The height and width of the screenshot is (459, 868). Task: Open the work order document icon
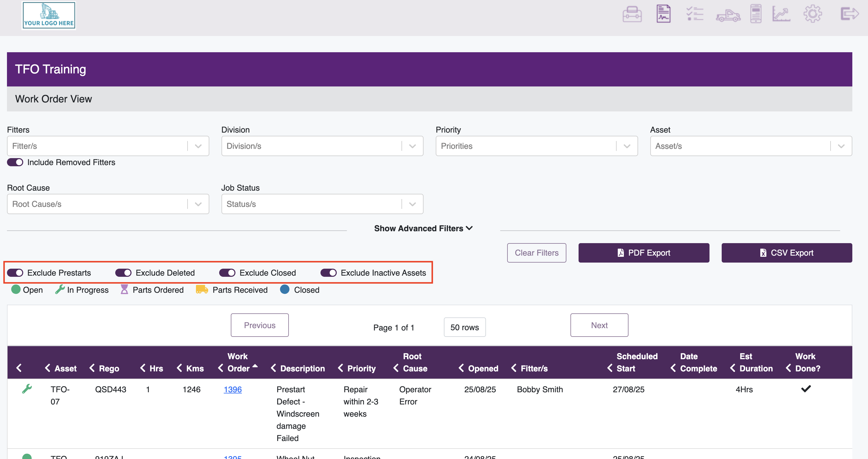(x=663, y=14)
